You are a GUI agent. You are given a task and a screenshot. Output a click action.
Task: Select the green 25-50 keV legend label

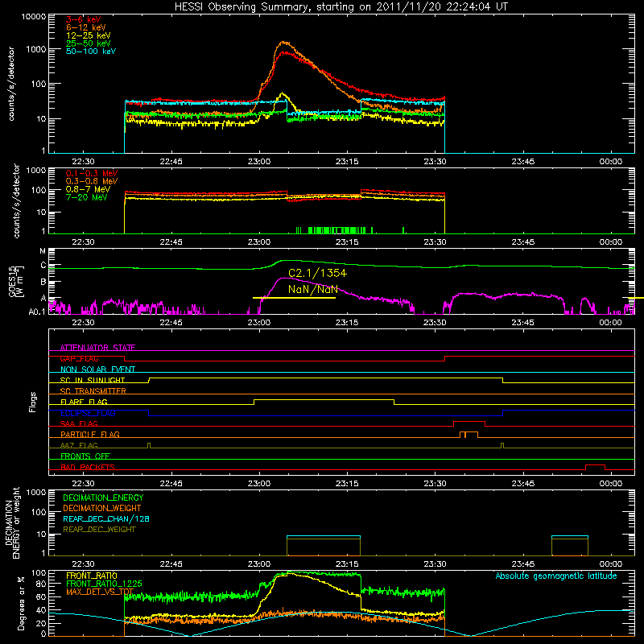pos(89,43)
